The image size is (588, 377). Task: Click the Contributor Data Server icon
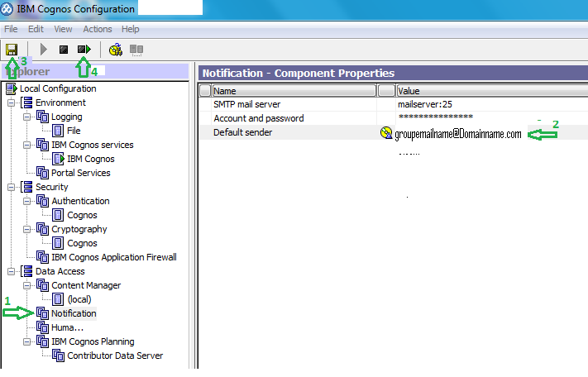(59, 356)
